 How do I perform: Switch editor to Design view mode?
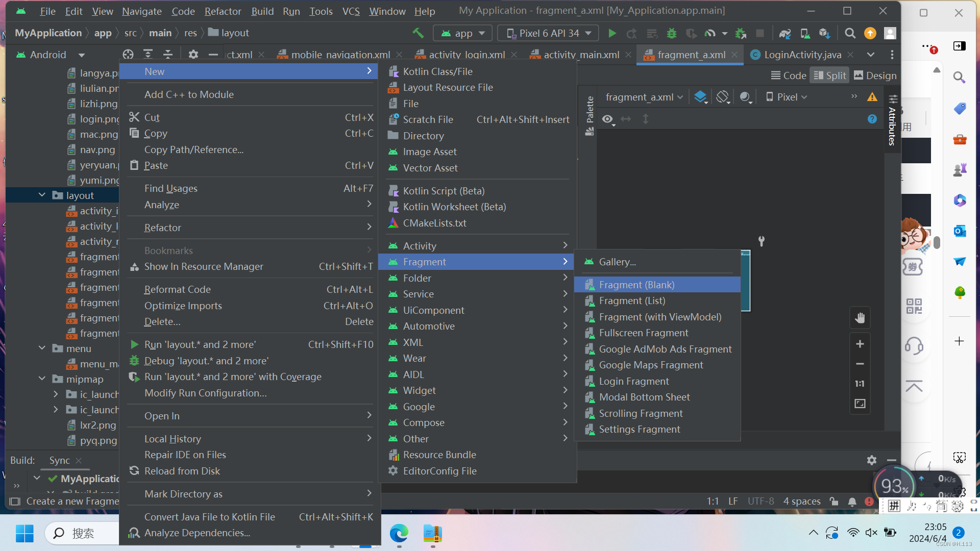(x=875, y=76)
